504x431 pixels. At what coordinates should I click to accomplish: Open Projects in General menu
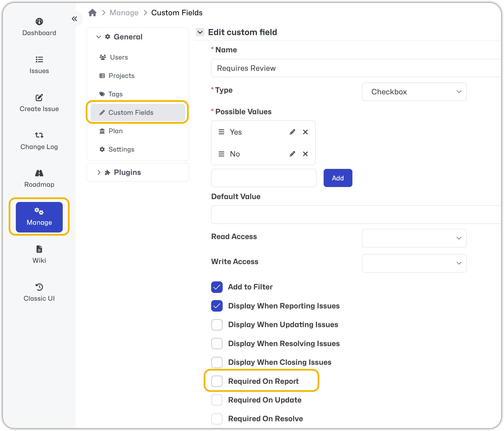point(138,76)
